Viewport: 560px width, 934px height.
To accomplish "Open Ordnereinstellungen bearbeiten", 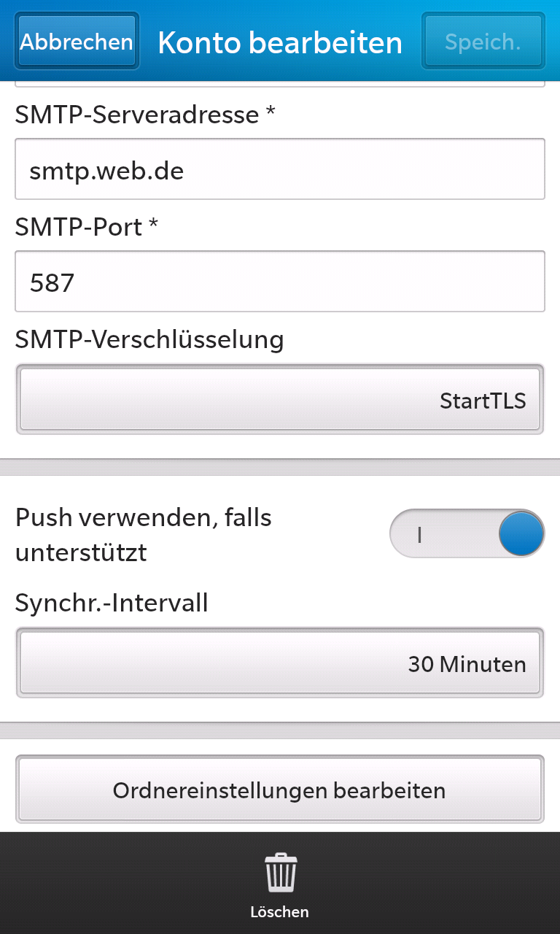I will click(x=280, y=790).
